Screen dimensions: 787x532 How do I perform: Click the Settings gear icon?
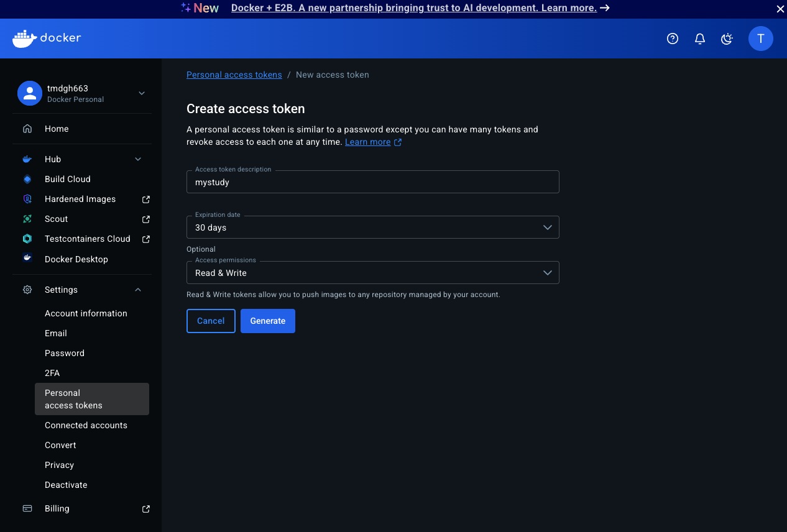coord(27,290)
